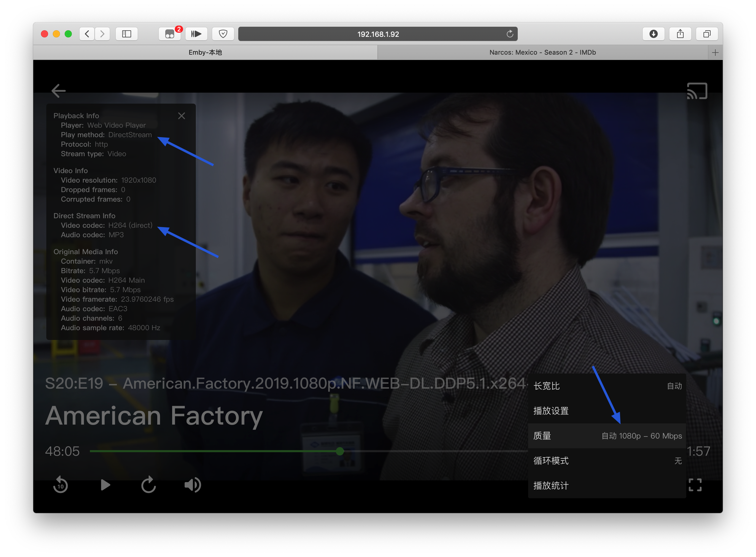Select the 质量 quality menu entry
This screenshot has height=557, width=756.
pos(607,436)
